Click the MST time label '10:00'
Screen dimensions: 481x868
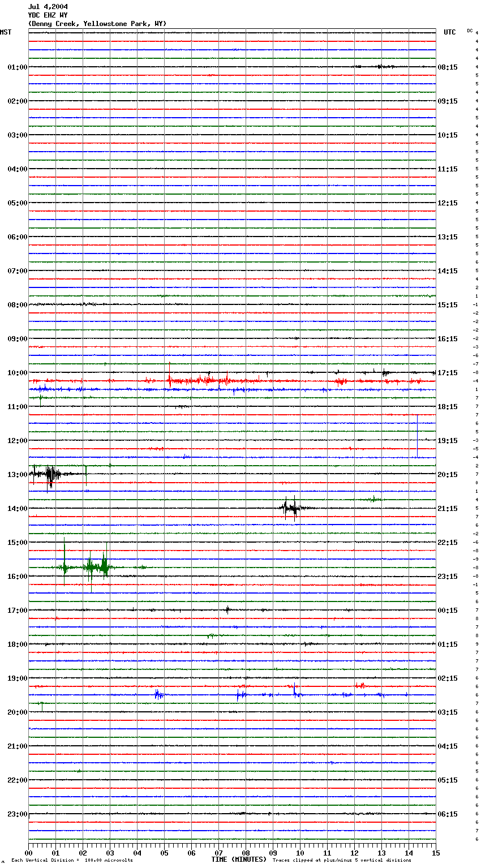[17, 373]
